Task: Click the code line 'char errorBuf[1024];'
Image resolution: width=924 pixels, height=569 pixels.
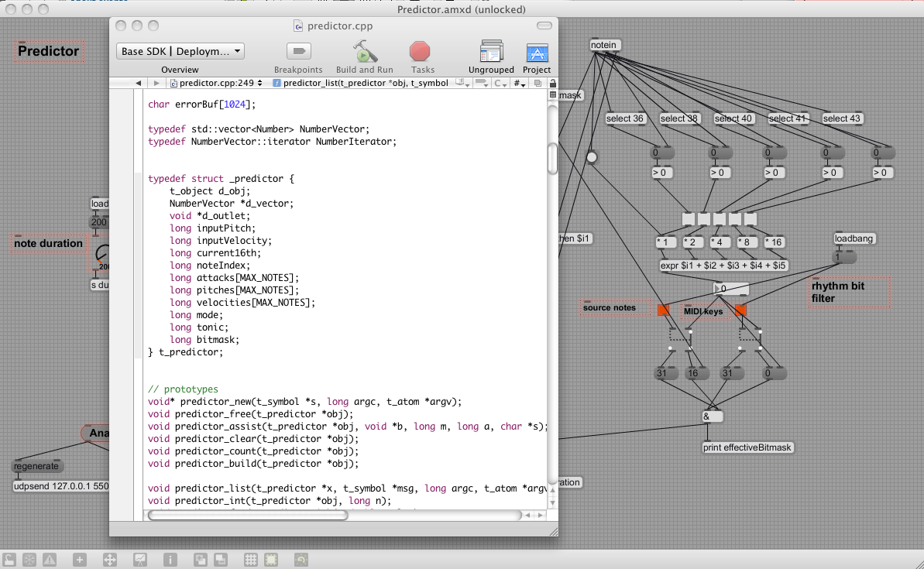Action: (x=201, y=105)
